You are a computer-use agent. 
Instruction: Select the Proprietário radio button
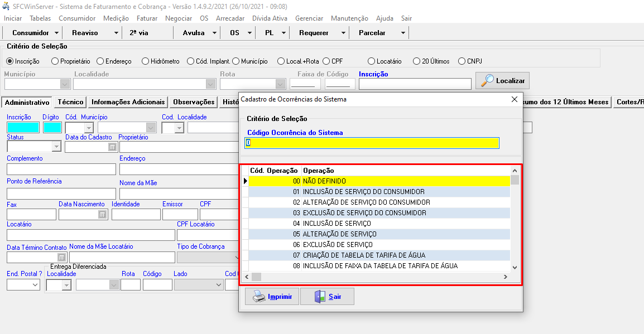pos(55,61)
